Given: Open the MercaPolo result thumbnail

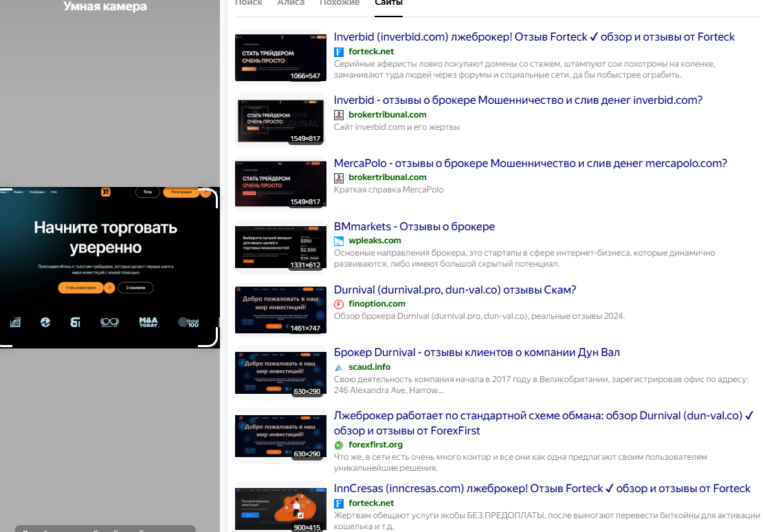Looking at the screenshot, I should tap(280, 184).
